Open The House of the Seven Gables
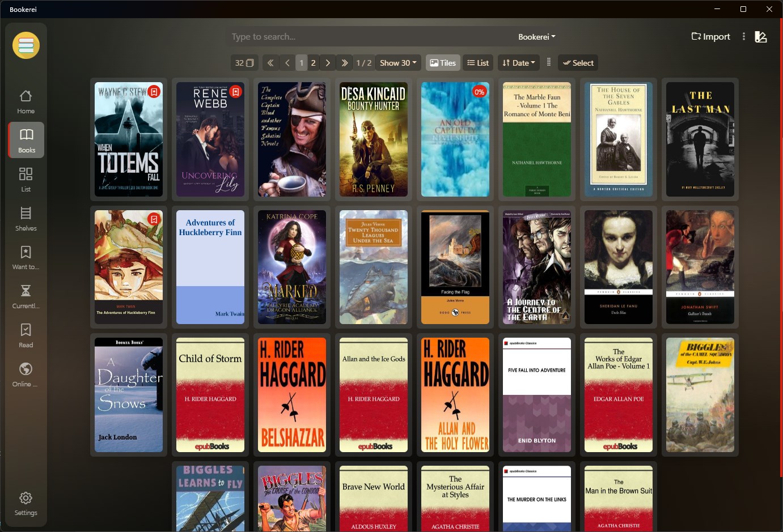The image size is (783, 532). click(619, 139)
